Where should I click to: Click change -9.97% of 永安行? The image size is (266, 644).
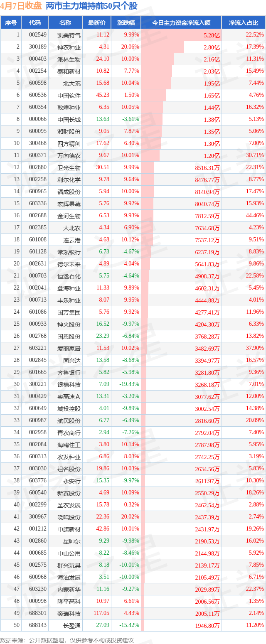pos(131,481)
